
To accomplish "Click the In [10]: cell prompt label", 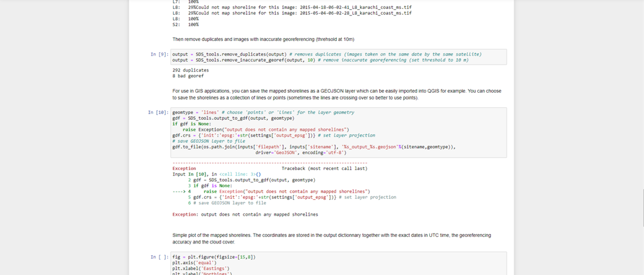I will tap(158, 112).
